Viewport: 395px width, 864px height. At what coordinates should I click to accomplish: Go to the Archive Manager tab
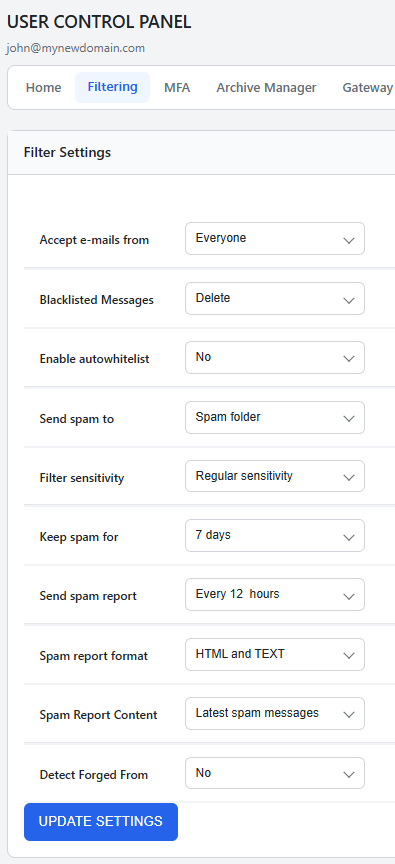click(x=266, y=88)
